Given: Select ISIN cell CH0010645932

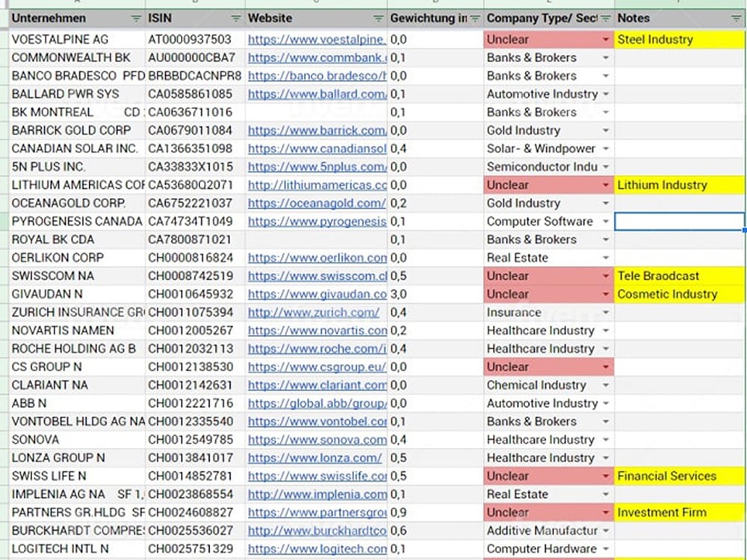Looking at the screenshot, I should tap(195, 293).
